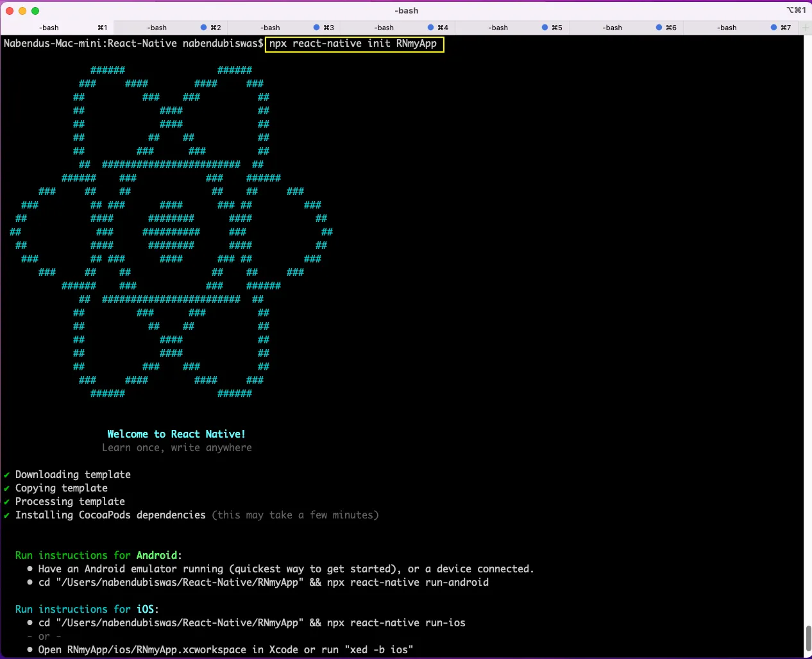The width and height of the screenshot is (812, 659).
Task: Click the 'Downloading template' line
Action: click(67, 475)
